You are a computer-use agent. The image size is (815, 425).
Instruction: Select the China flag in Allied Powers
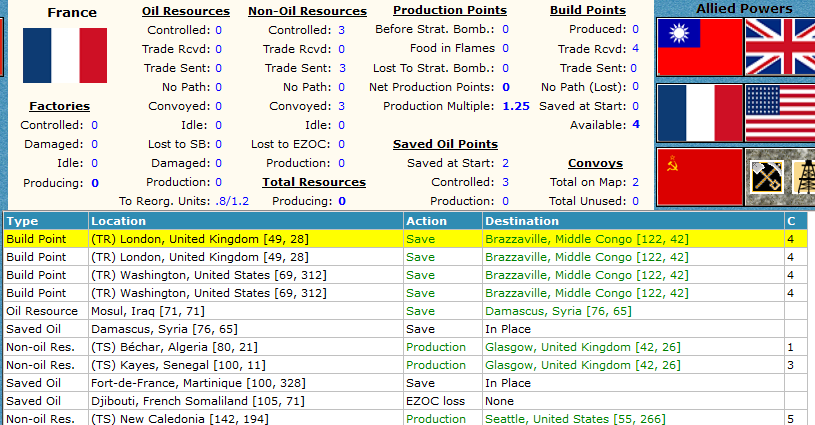pyautogui.click(x=700, y=47)
